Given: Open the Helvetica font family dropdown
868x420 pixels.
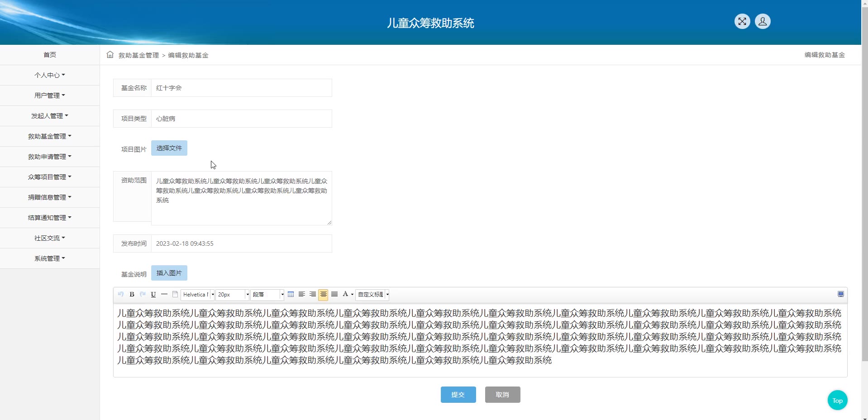Looking at the screenshot, I should pos(198,295).
